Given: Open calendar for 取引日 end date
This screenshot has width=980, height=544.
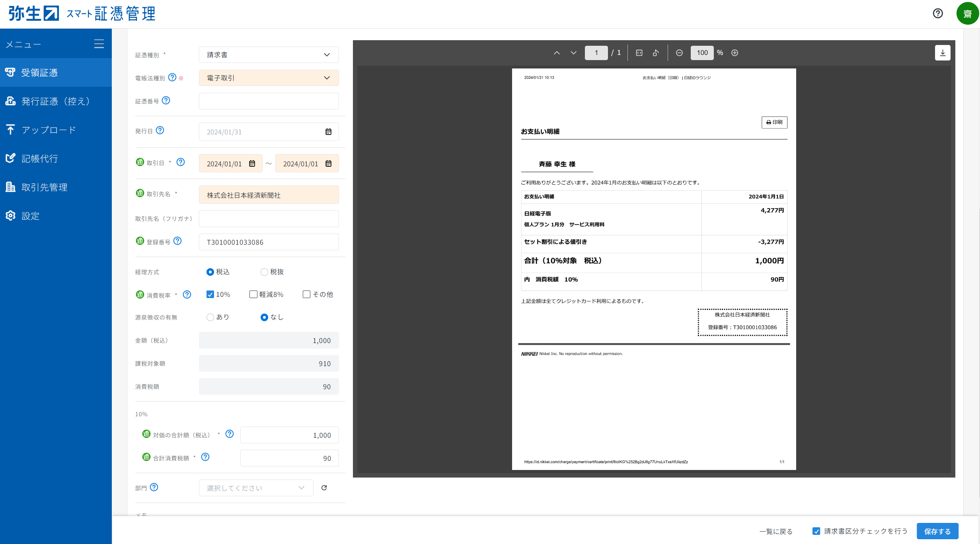Looking at the screenshot, I should [x=328, y=164].
